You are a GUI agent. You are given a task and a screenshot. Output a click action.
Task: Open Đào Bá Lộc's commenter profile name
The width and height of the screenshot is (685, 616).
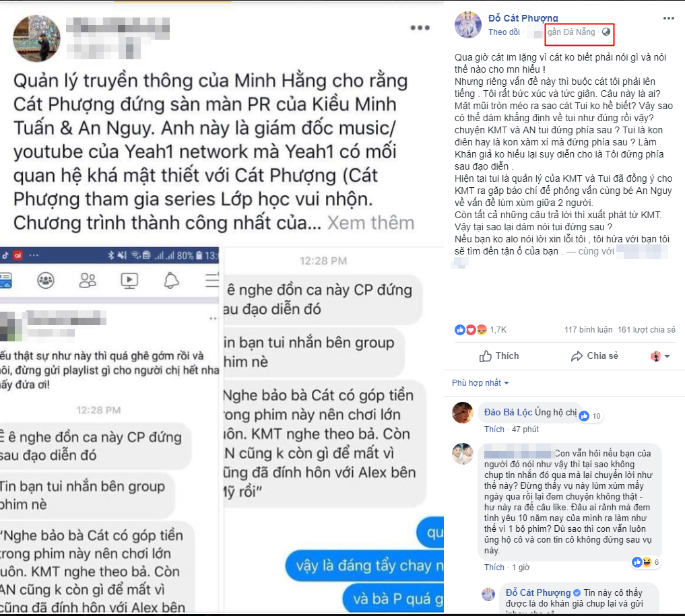click(x=508, y=413)
